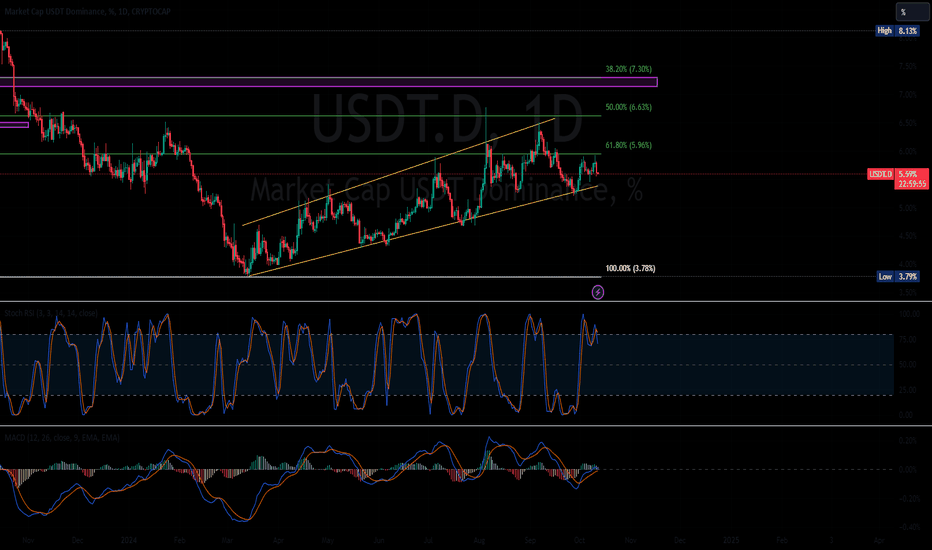Open the MACD indicator legend

pyautogui.click(x=62, y=438)
